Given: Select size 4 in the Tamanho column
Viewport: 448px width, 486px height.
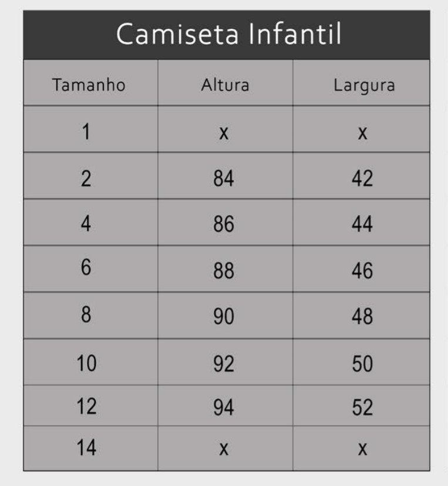Looking at the screenshot, I should click(x=86, y=224).
